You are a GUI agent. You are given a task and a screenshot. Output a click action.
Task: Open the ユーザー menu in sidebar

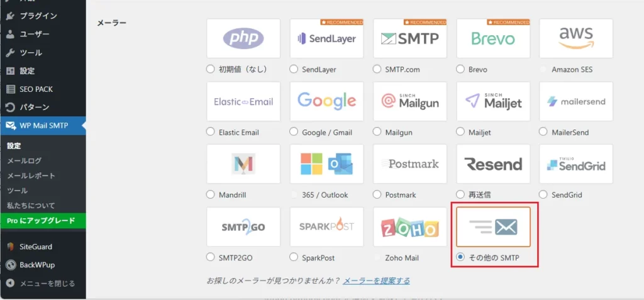coord(43,35)
